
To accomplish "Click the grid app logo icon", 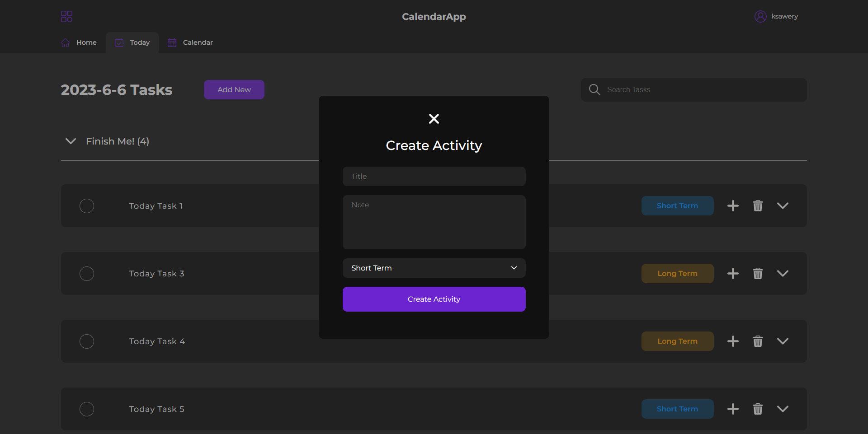I will click(x=66, y=17).
